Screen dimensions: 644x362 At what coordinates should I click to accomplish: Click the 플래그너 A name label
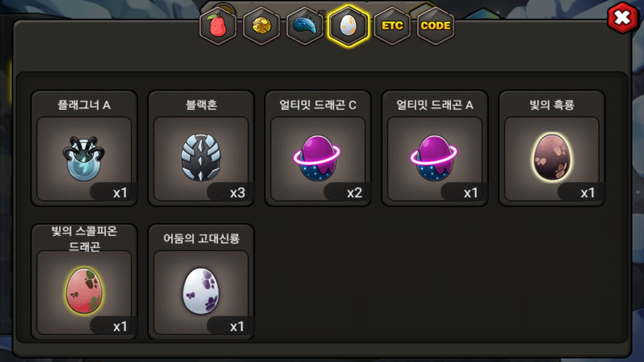(x=84, y=105)
